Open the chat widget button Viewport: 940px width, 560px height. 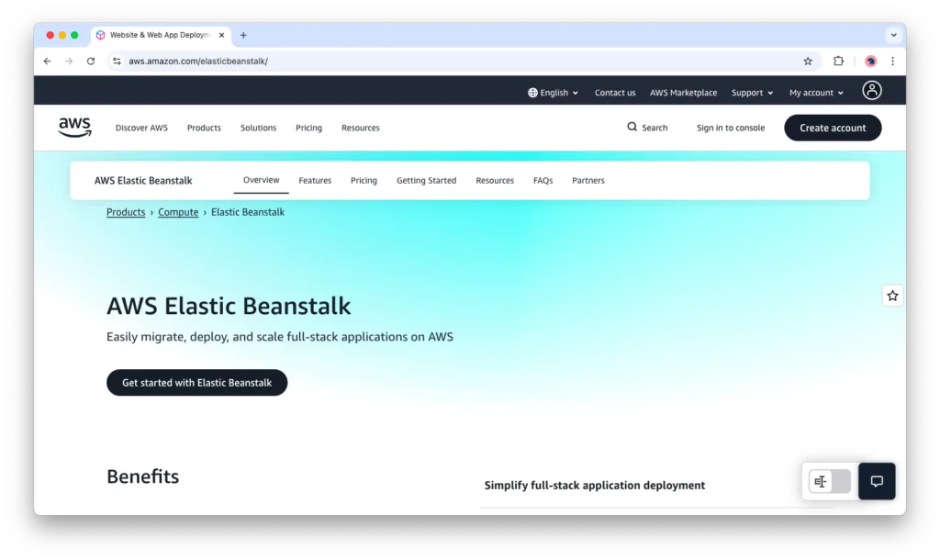877,481
